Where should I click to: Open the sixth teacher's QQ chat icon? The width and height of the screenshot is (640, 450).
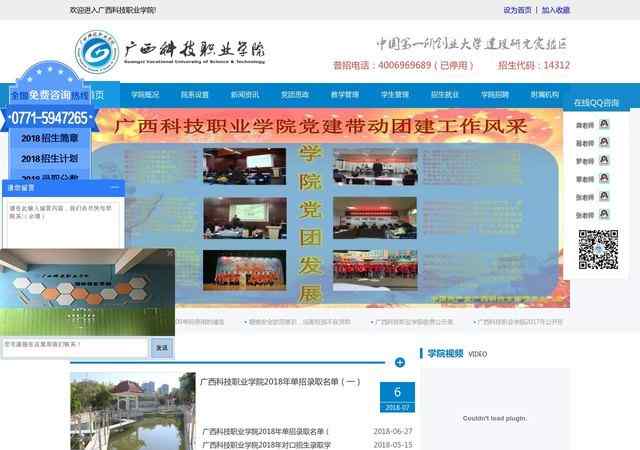pos(604,214)
